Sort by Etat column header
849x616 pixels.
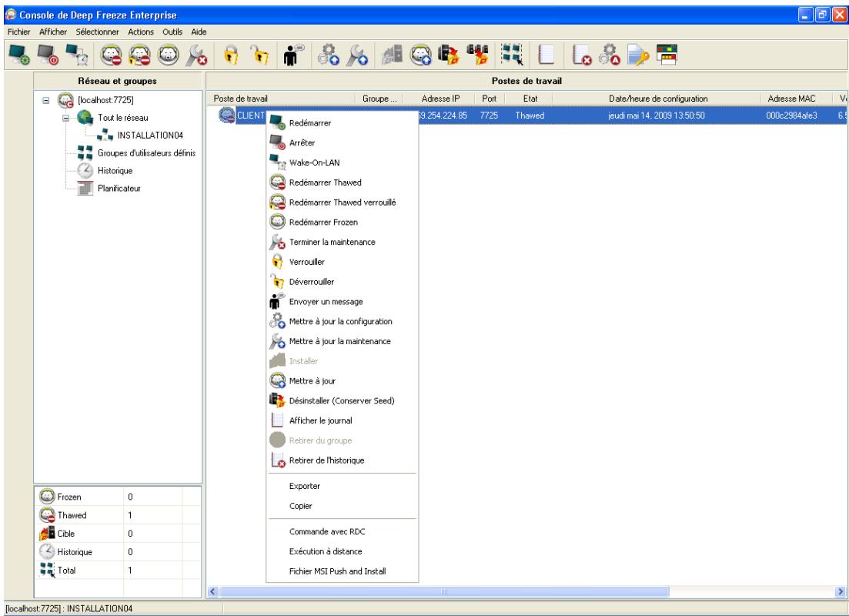tap(530, 99)
